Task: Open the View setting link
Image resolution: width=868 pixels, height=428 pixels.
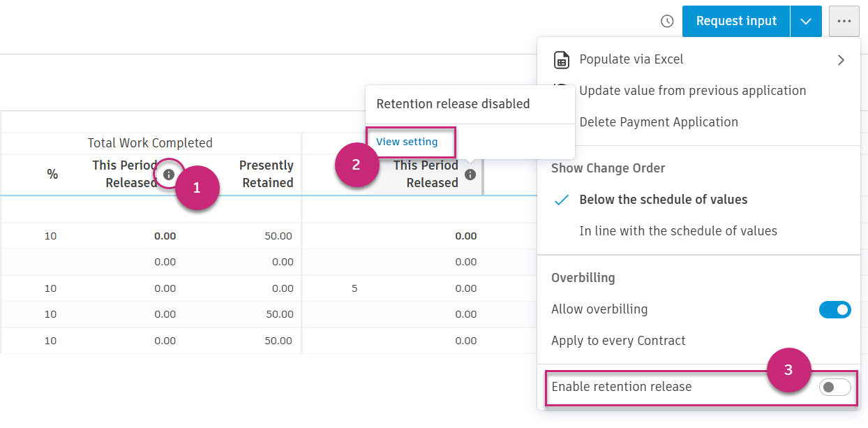Action: coord(407,142)
